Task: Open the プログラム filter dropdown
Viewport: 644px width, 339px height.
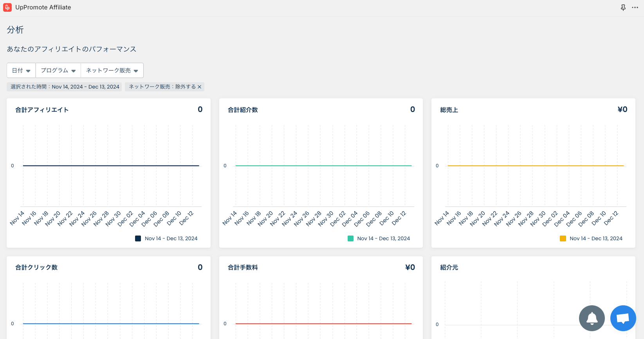Action: [x=58, y=71]
